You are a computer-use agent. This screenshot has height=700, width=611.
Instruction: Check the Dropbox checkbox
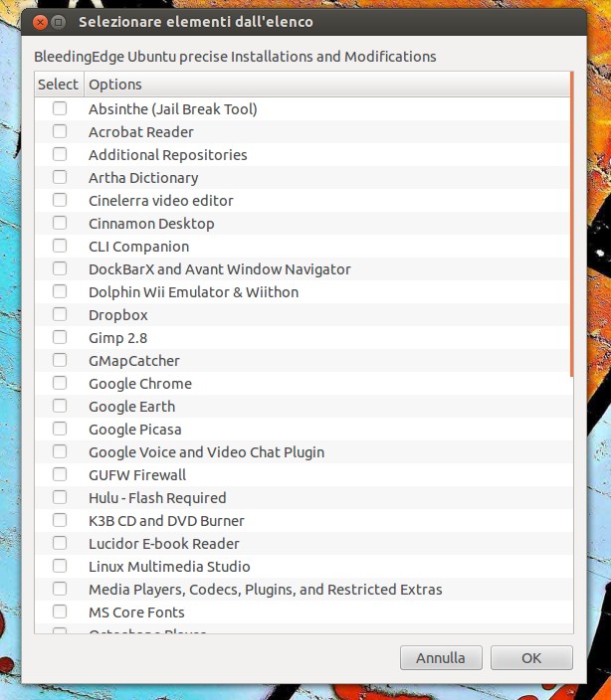pos(60,314)
